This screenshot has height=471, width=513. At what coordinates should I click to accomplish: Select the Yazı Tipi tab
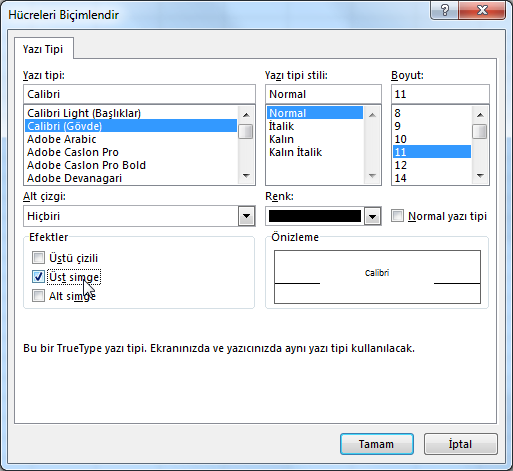[43, 49]
